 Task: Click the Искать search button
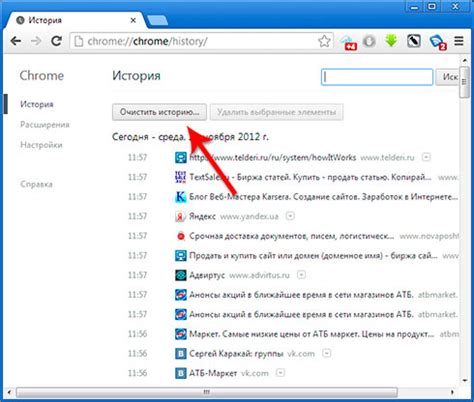click(447, 77)
